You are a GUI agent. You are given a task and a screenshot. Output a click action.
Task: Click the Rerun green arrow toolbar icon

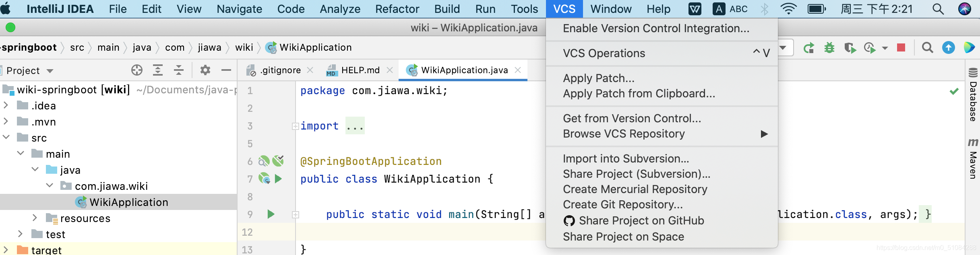[809, 48]
